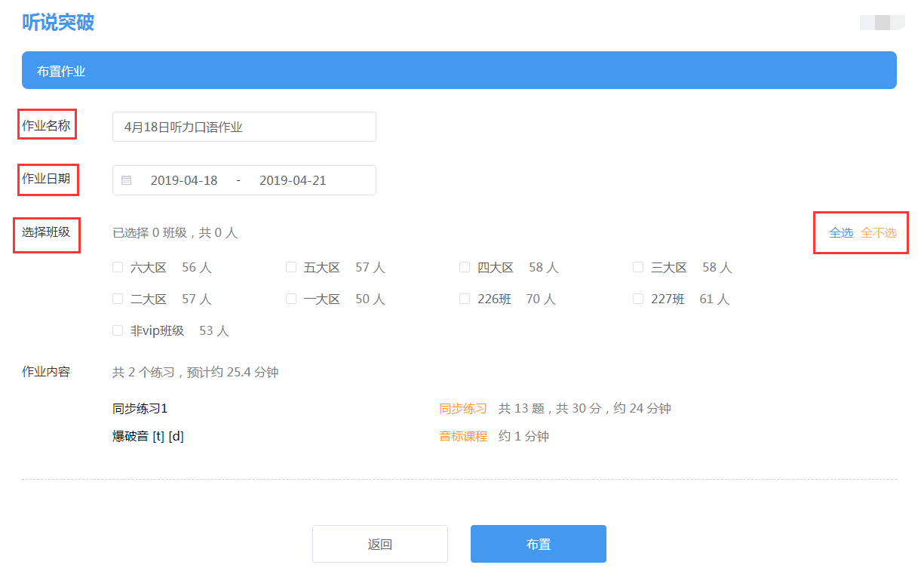Click the 61 人 count beside 227班
The image size is (924, 571).
[714, 299]
